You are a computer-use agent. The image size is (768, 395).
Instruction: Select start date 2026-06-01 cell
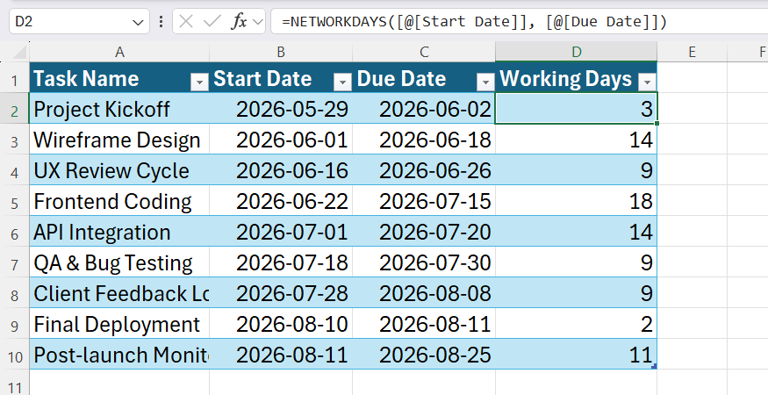pyautogui.click(x=281, y=140)
